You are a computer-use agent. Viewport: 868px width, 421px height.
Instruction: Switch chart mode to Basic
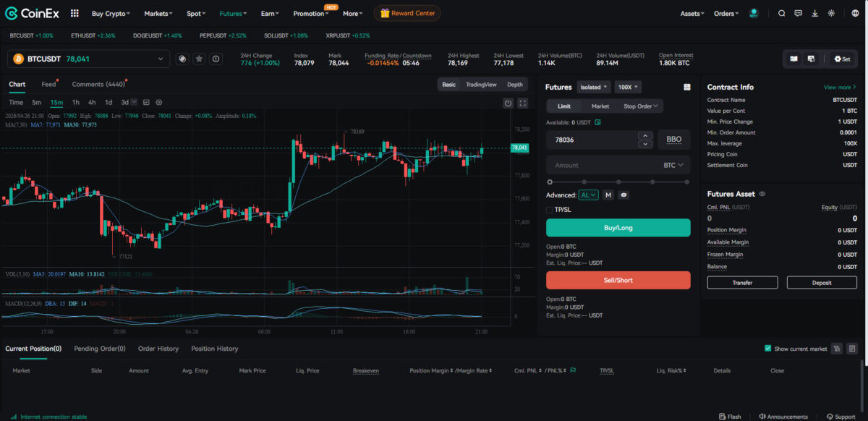tap(449, 85)
